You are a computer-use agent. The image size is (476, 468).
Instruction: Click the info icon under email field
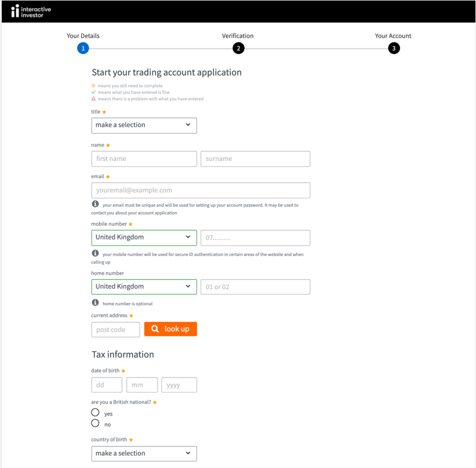click(95, 204)
